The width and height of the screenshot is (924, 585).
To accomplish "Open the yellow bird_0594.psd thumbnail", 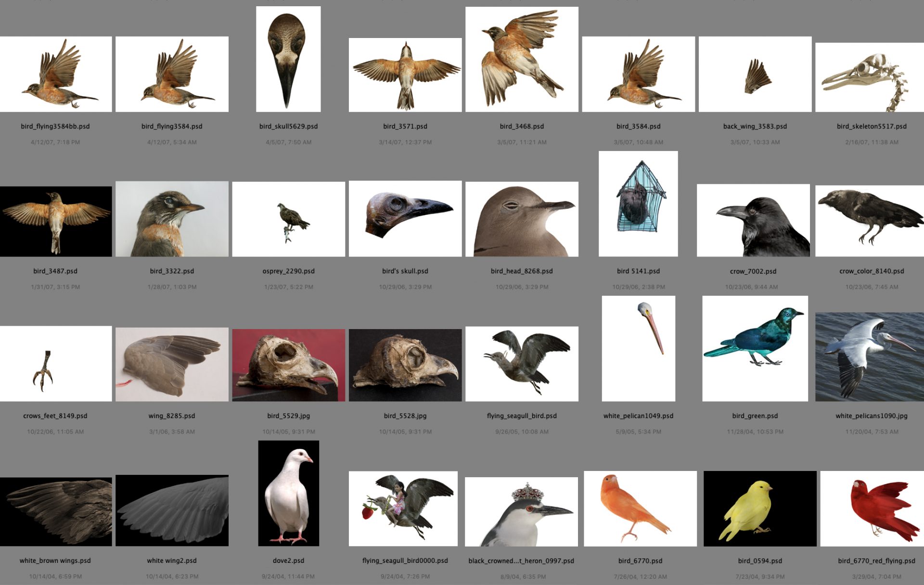I will [x=759, y=509].
